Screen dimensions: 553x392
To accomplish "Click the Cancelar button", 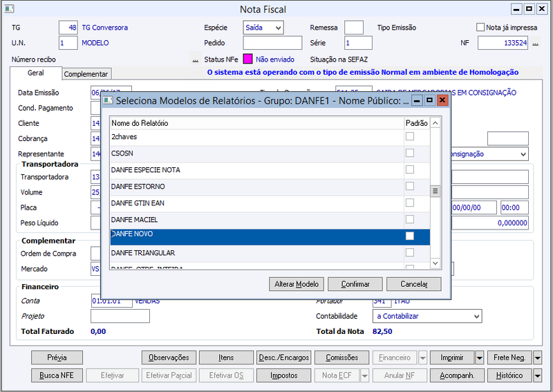I will click(413, 284).
